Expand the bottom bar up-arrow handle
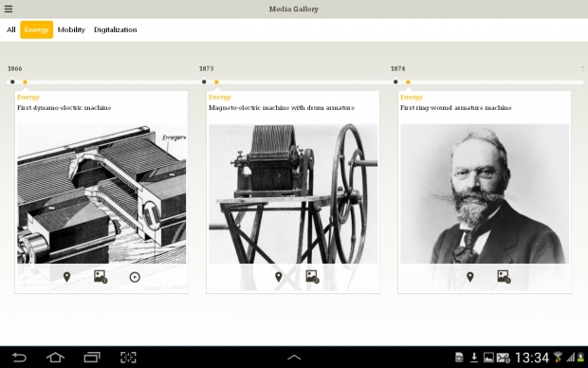 click(x=294, y=358)
